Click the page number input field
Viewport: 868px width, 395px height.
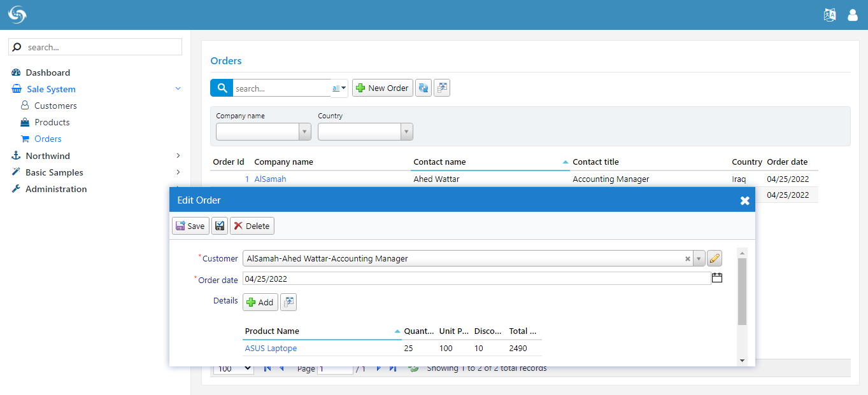tap(335, 369)
